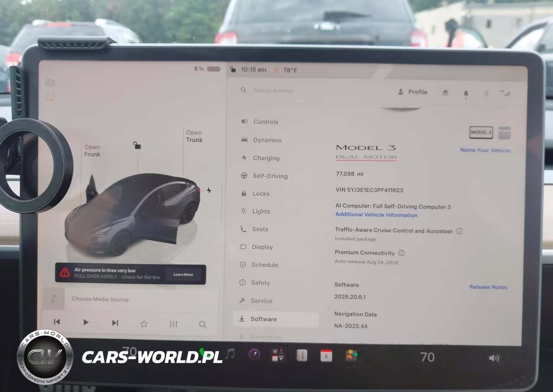This screenshot has width=553, height=392.
Task: Skip to previous track
Action: coord(57,322)
